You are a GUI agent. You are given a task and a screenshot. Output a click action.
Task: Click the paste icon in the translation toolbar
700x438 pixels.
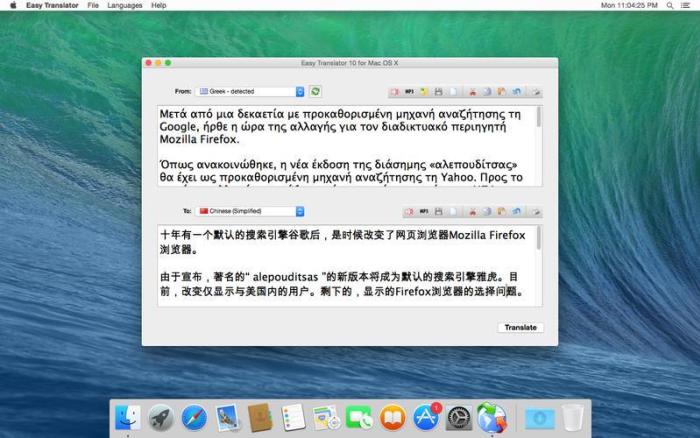coord(502,212)
